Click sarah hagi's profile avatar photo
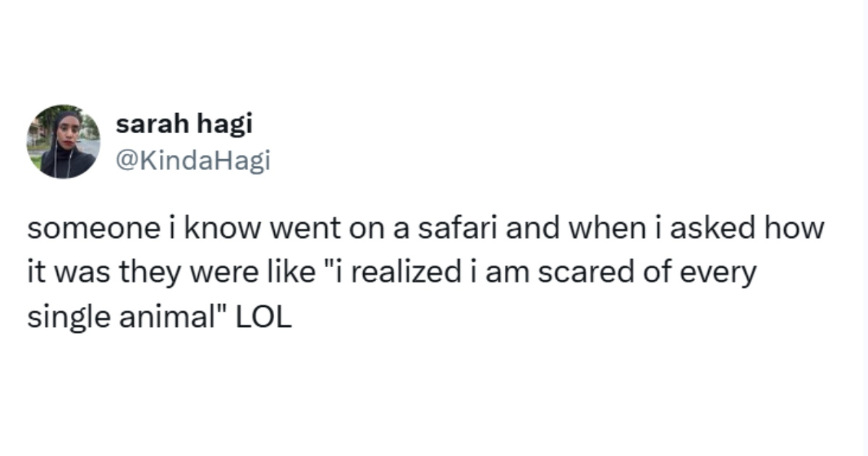 coord(64,141)
